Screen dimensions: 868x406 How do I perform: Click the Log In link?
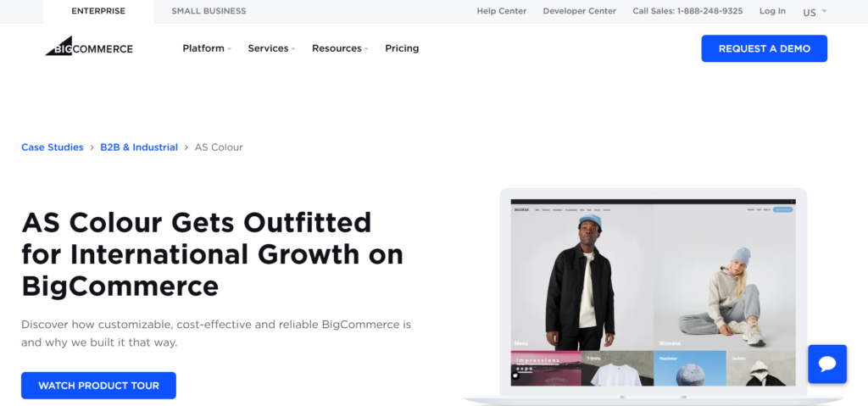772,11
